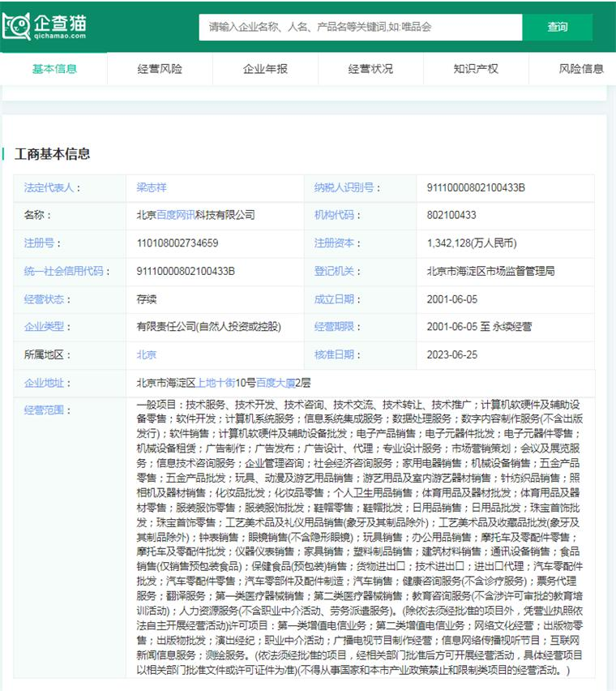Click approval date 2023-06-25
616x691 pixels.
(x=452, y=354)
